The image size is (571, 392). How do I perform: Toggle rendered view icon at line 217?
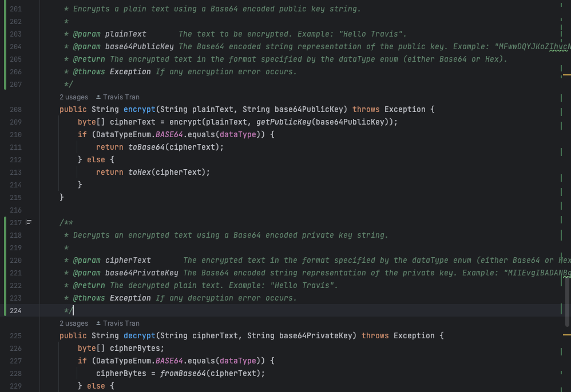[29, 222]
